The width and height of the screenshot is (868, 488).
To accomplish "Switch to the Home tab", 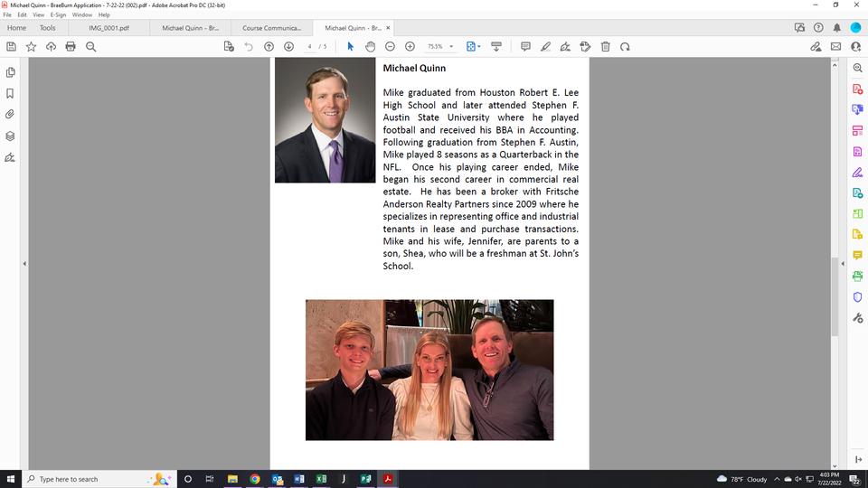I will tap(16, 28).
